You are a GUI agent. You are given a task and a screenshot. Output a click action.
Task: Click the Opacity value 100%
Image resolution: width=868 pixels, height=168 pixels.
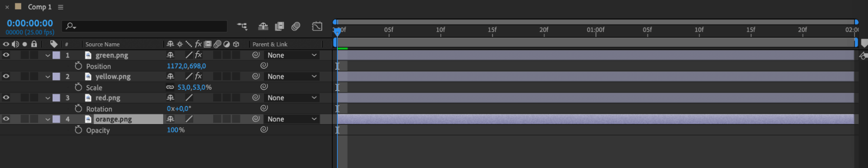176,130
